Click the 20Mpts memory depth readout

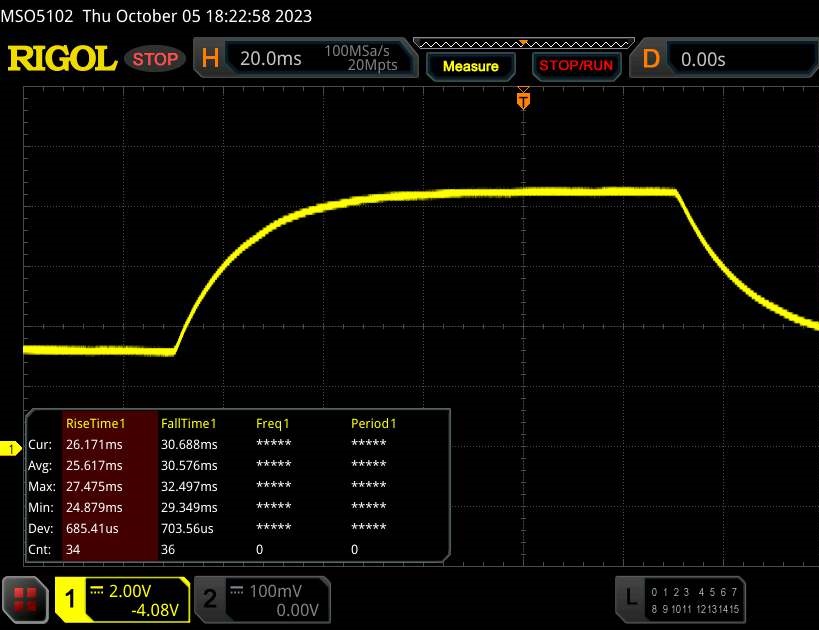[372, 65]
